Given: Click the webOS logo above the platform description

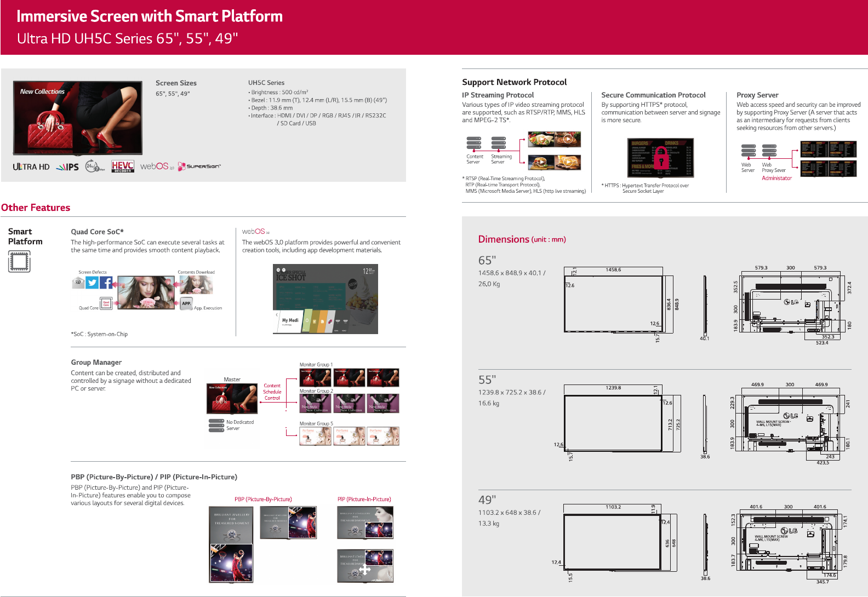Looking at the screenshot, I should click(256, 232).
